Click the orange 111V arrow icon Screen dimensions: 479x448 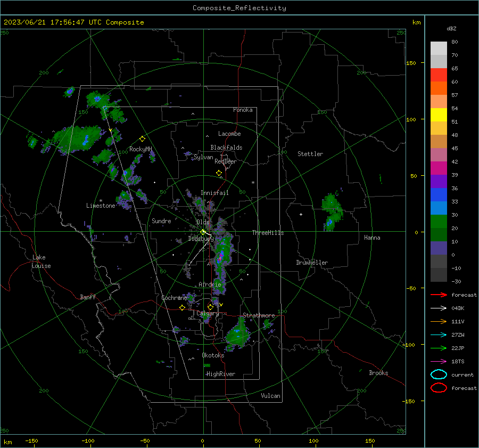[x=439, y=321]
